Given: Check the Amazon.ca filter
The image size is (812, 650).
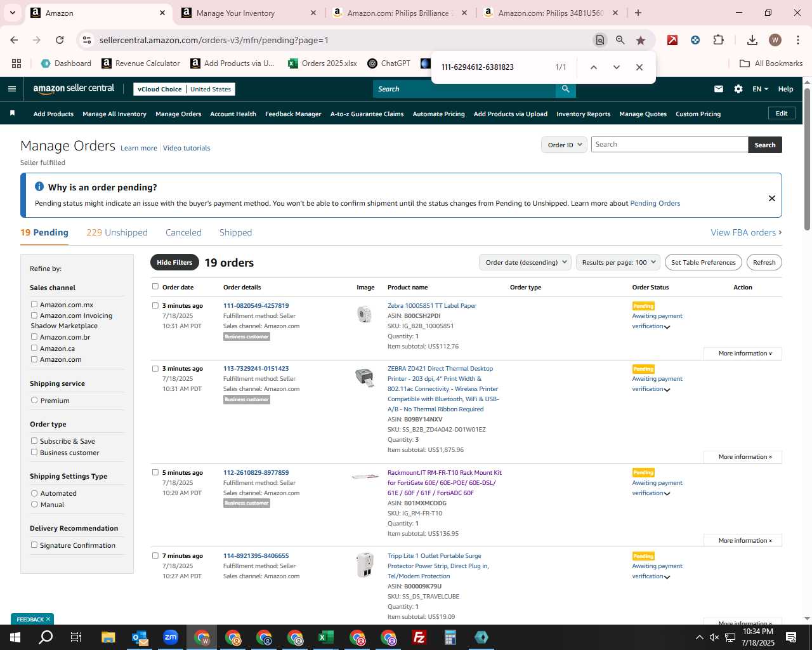Looking at the screenshot, I should click(x=34, y=348).
